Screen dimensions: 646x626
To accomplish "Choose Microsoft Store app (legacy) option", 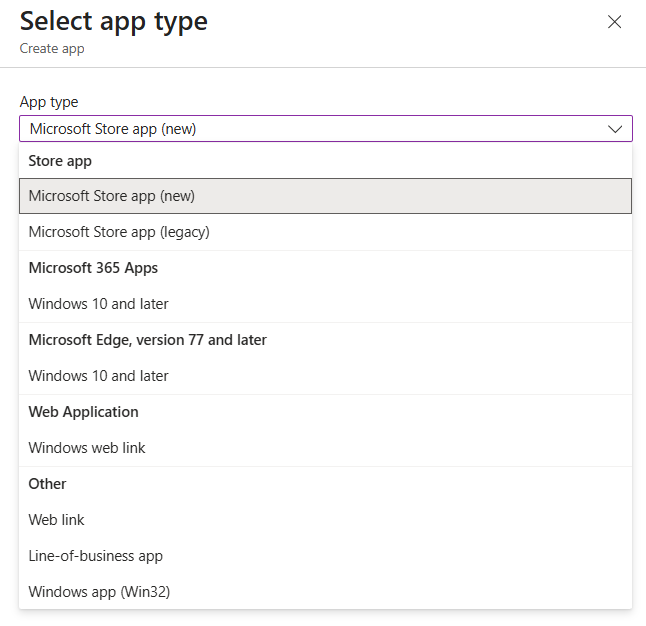I will point(325,232).
